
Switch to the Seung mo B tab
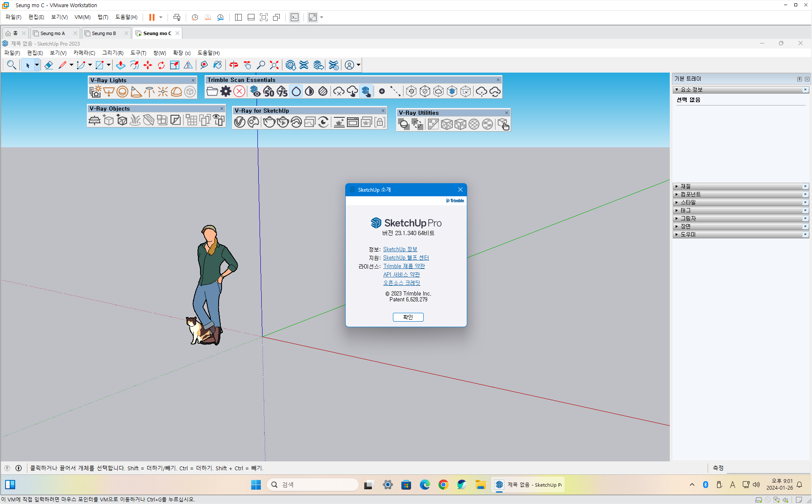click(x=104, y=33)
